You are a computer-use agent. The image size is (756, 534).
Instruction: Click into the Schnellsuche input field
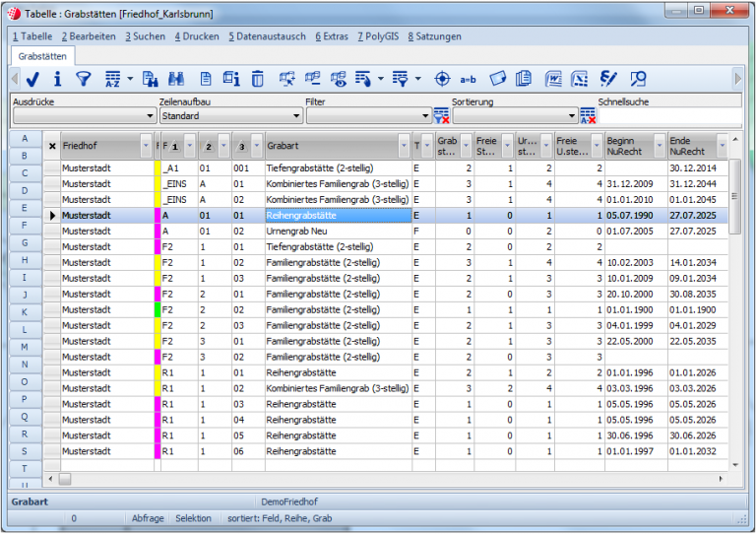[x=669, y=116]
